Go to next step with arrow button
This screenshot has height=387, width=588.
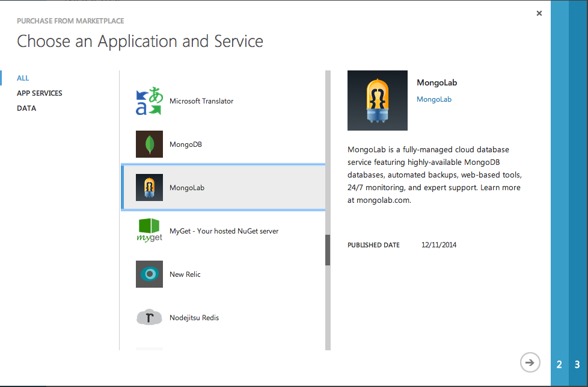point(530,362)
